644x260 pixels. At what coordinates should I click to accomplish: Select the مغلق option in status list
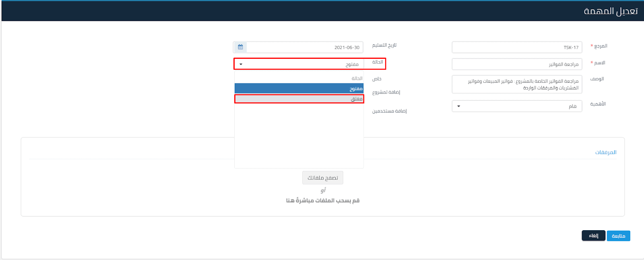299,99
